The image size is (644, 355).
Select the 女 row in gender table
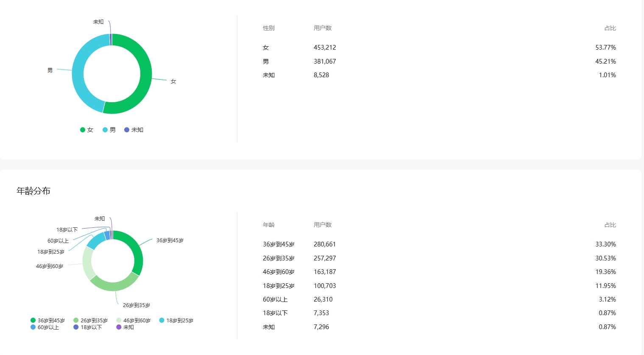coord(439,48)
